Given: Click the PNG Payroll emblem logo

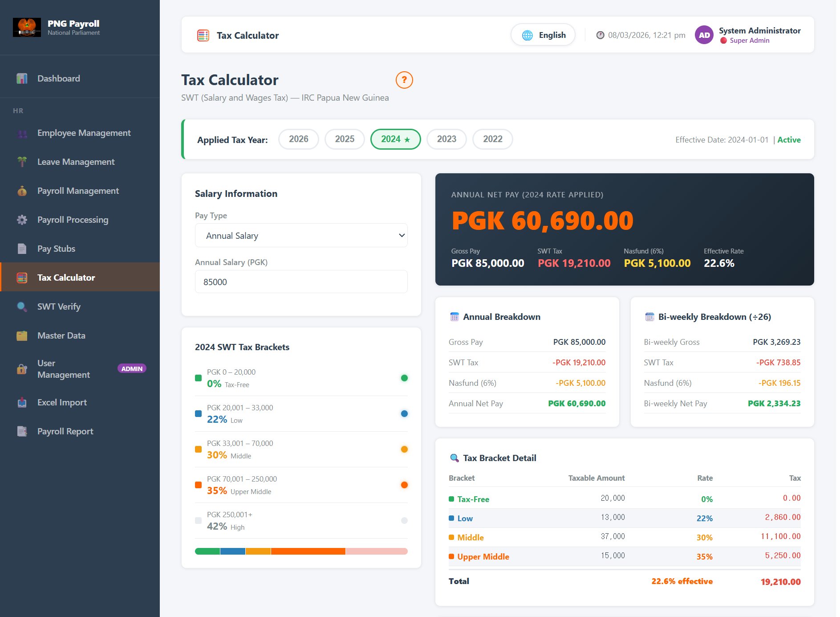Looking at the screenshot, I should [27, 27].
